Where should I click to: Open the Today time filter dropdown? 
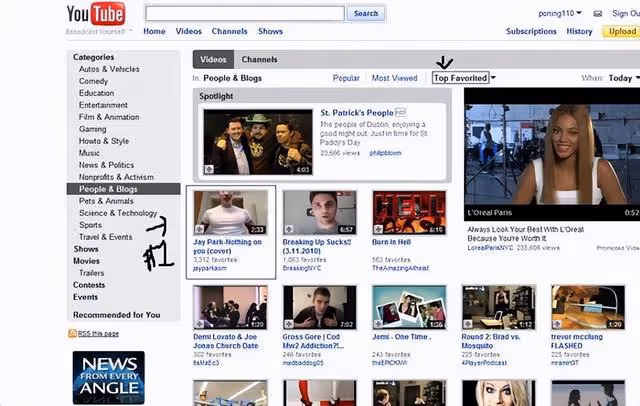[624, 78]
